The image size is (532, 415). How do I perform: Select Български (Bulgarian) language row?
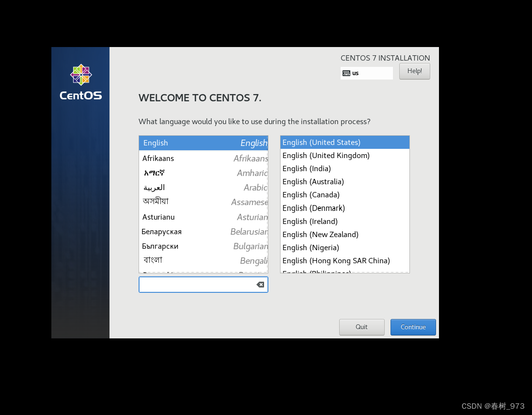(x=203, y=246)
